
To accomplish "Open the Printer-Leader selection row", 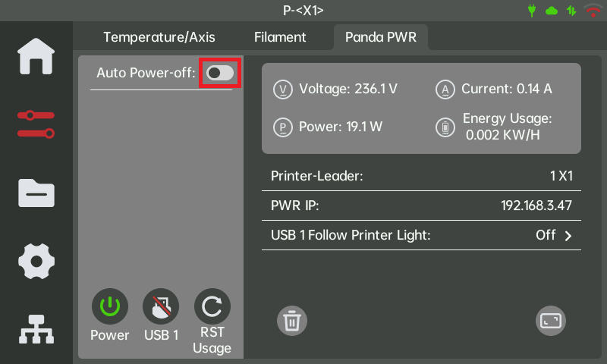I will (421, 176).
